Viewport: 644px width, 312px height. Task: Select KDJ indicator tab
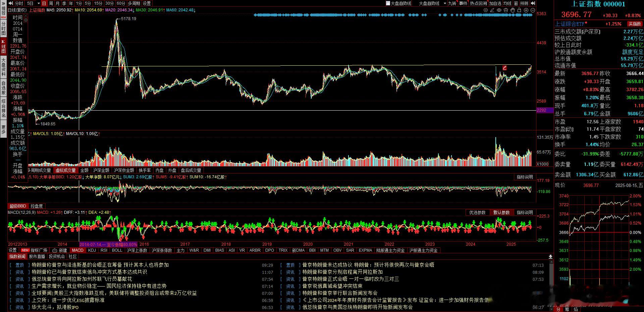(x=92, y=250)
